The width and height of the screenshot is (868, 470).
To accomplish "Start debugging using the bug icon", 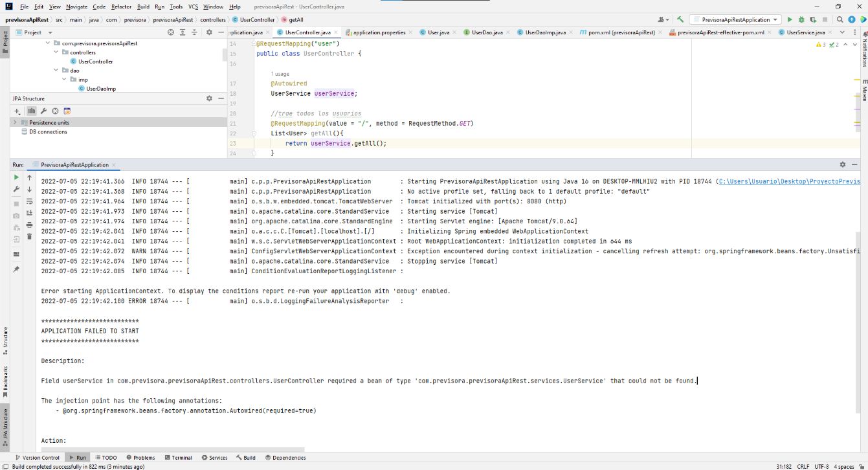I will [x=801, y=19].
